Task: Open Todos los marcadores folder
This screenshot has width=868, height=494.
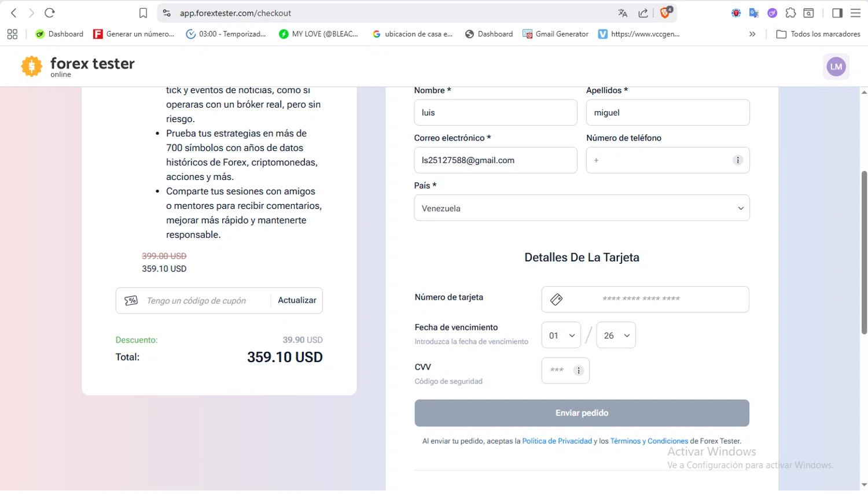Action: pos(818,34)
